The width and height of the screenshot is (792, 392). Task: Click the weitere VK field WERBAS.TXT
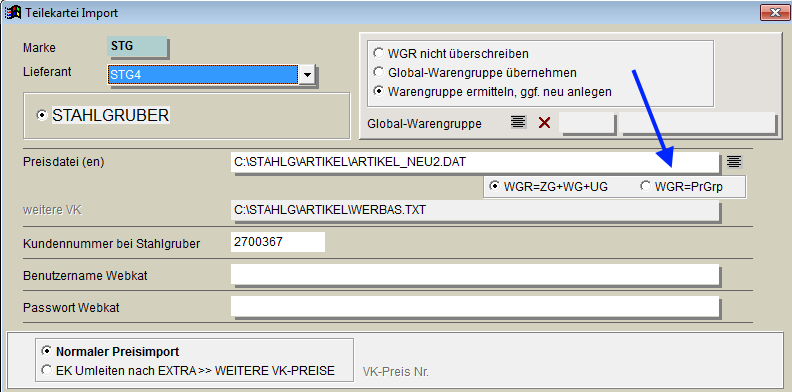pyautogui.click(x=475, y=210)
